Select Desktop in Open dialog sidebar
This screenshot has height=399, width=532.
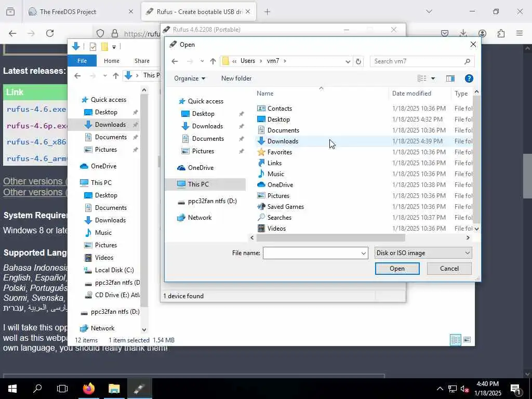[x=198, y=114]
